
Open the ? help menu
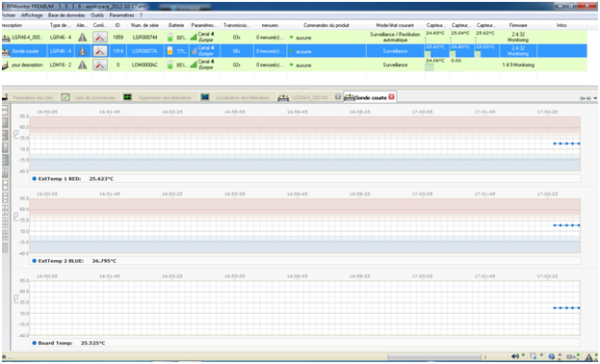pos(141,15)
